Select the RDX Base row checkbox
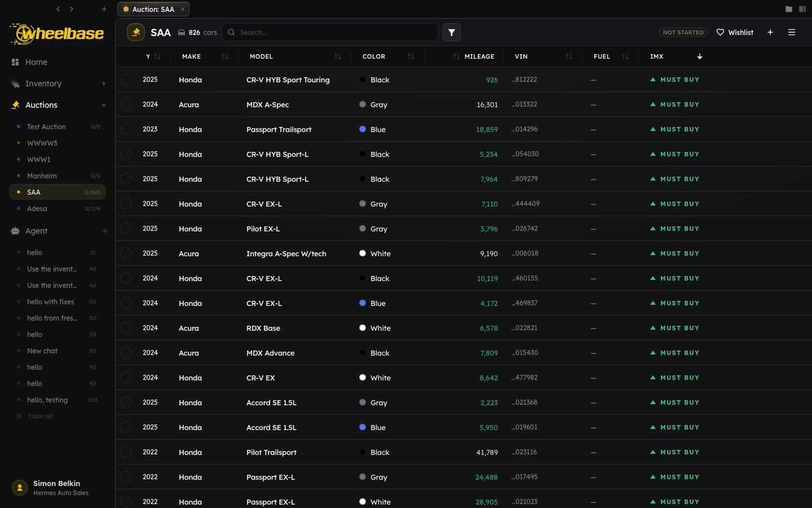This screenshot has width=812, height=508. 126,328
